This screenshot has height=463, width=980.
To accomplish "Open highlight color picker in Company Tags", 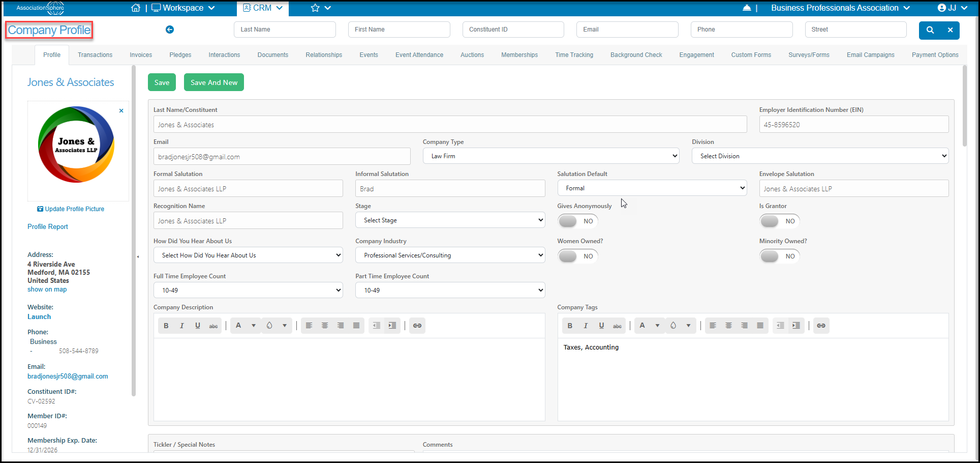I will coord(681,326).
